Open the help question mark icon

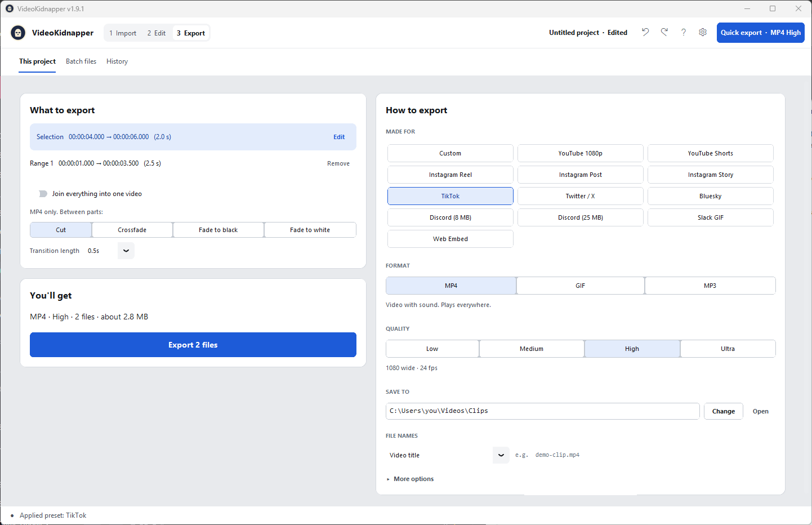[684, 32]
